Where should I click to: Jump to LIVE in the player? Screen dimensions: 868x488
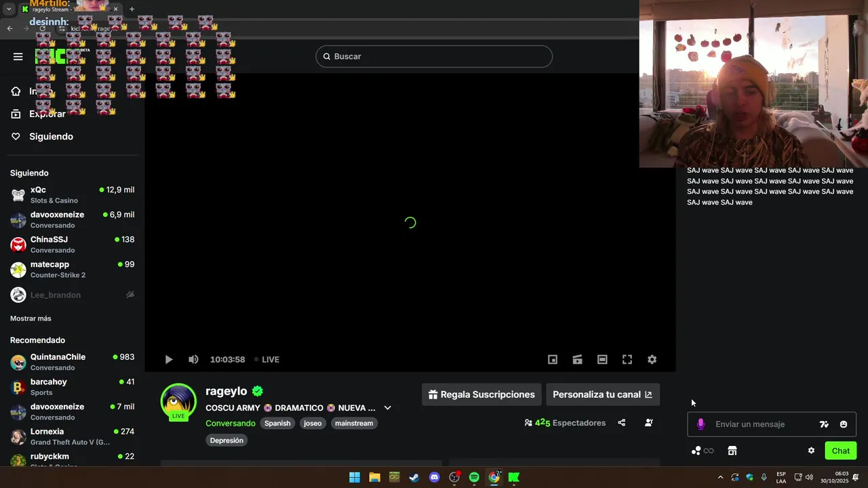click(x=267, y=360)
